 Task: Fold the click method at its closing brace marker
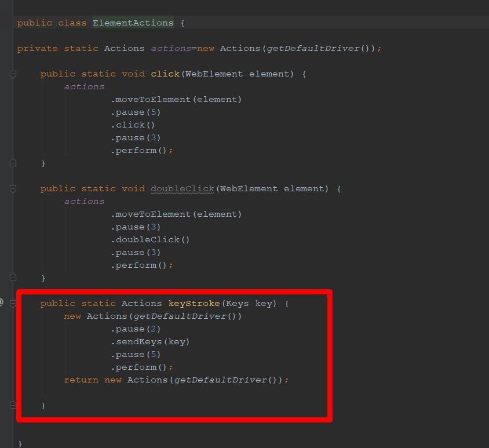13,163
